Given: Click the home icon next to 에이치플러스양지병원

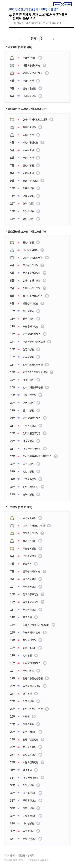Looking at the screenshot, I should [x=49, y=526].
